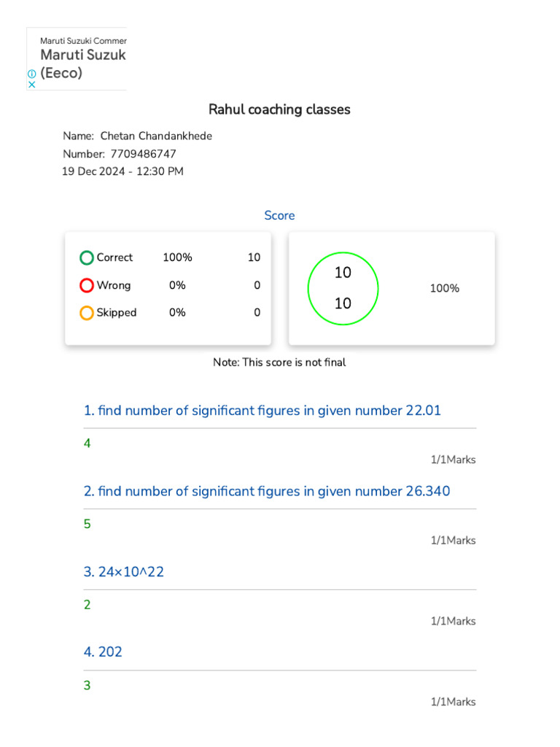This screenshot has width=560, height=747.
Task: Select question 1 about 22.01
Action: (x=262, y=411)
